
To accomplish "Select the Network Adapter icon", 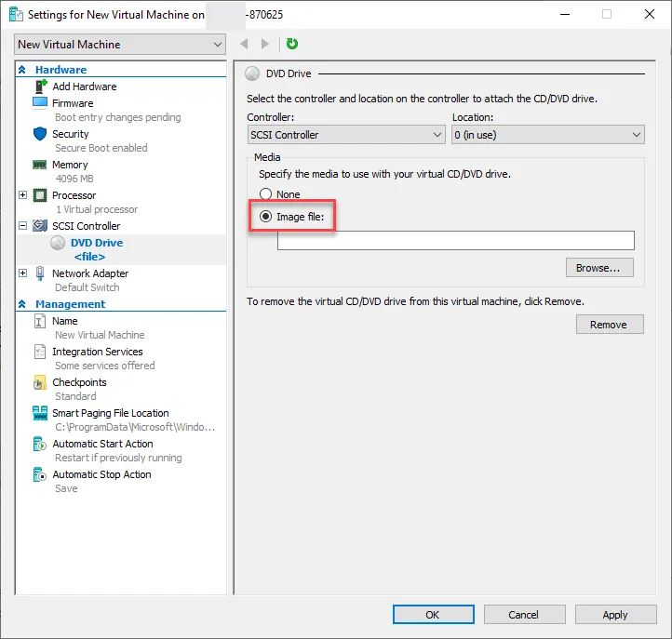I will click(x=40, y=273).
